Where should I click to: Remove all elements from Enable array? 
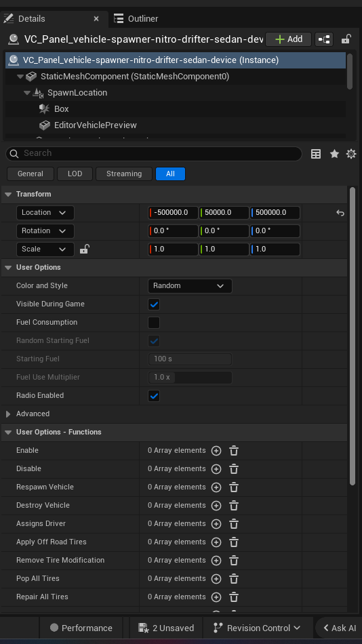coord(234,451)
